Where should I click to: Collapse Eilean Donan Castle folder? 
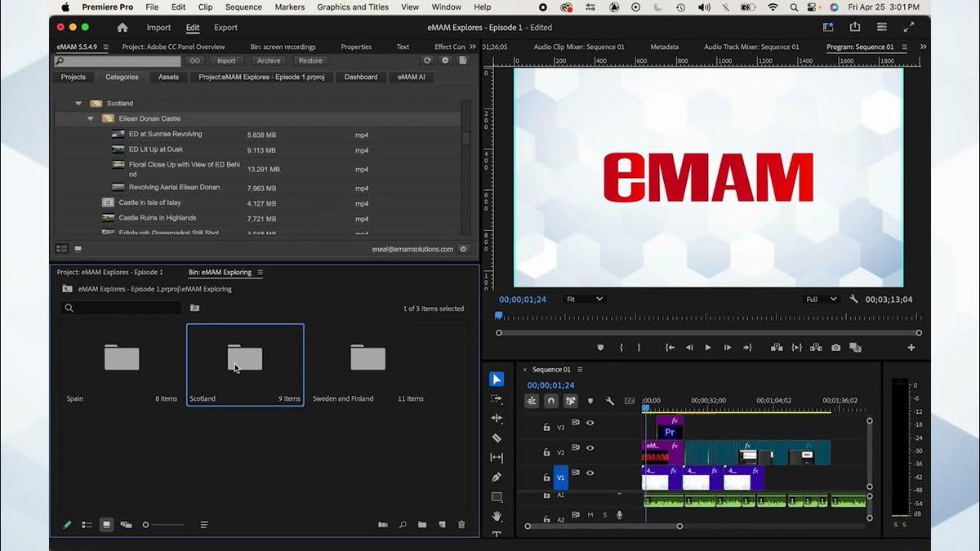[91, 119]
